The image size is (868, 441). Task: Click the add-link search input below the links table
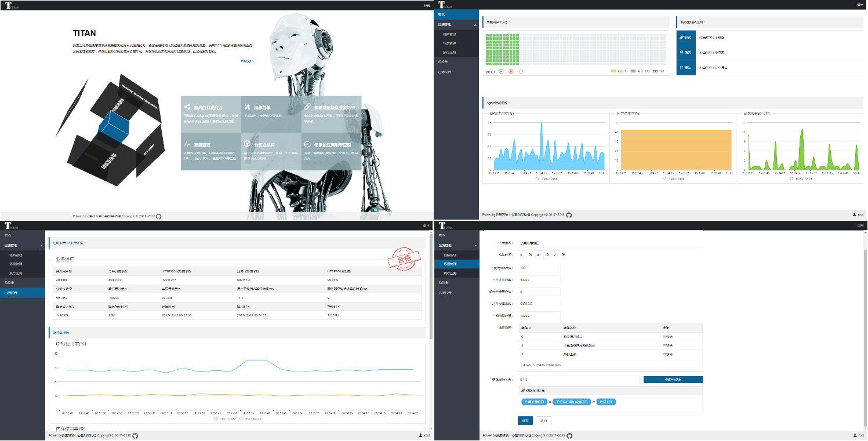[x=609, y=365]
